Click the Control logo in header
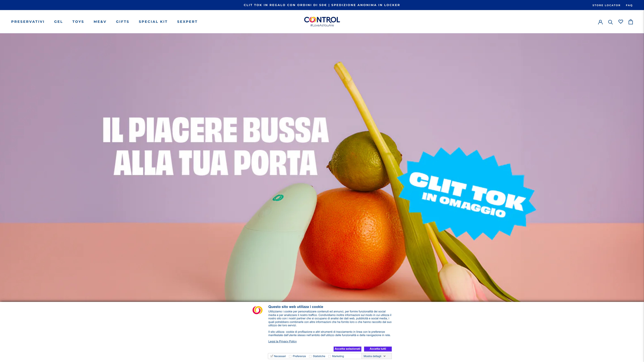This screenshot has width=644, height=362. tap(322, 21)
